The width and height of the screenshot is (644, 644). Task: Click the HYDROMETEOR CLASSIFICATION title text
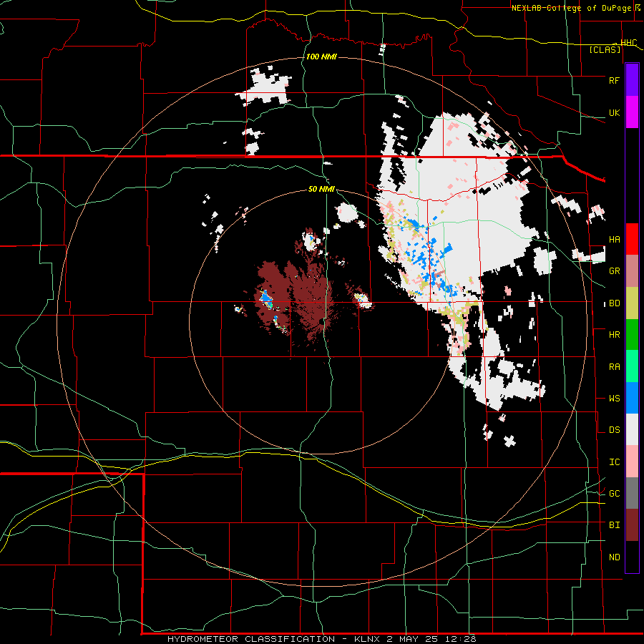pos(251,639)
